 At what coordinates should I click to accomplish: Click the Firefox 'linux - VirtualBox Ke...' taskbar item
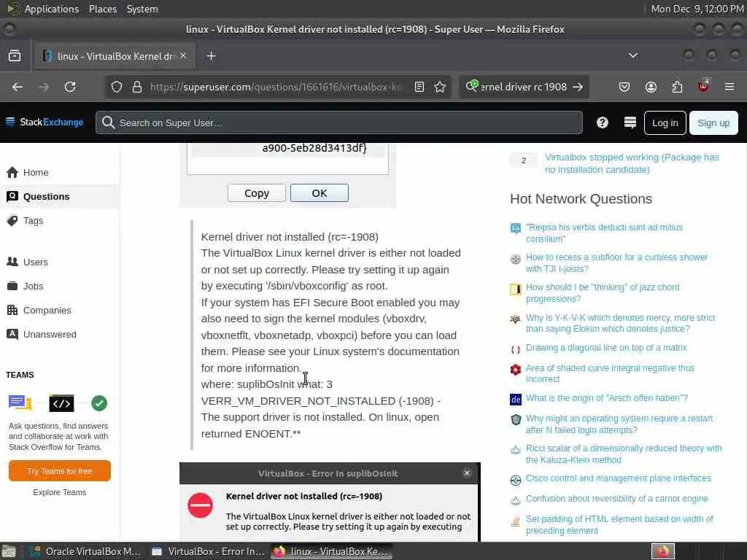click(x=331, y=551)
